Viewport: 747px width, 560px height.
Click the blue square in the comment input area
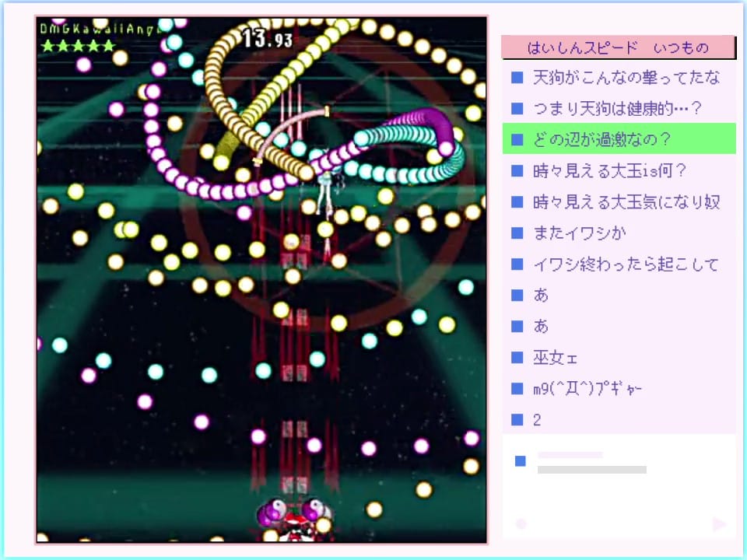coord(521,461)
